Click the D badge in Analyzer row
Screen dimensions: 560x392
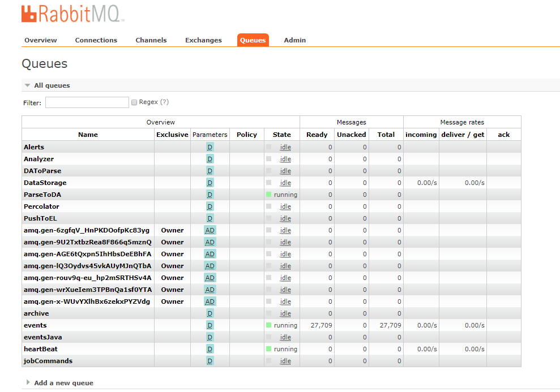[x=210, y=159]
